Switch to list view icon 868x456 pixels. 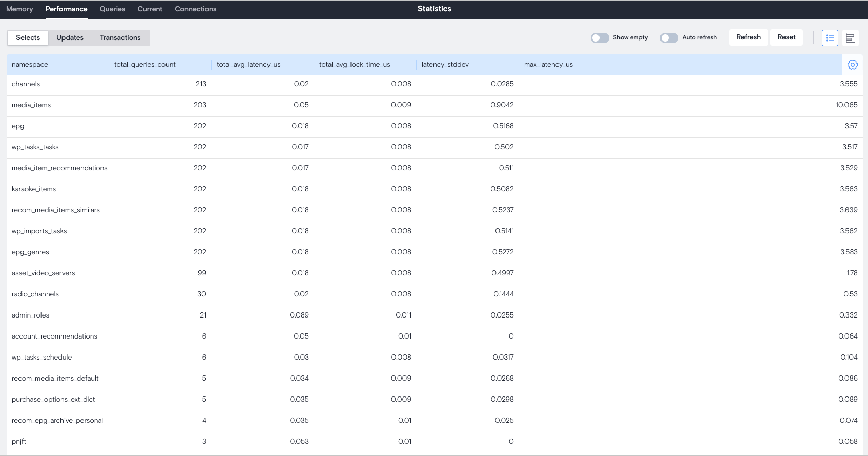pos(830,38)
